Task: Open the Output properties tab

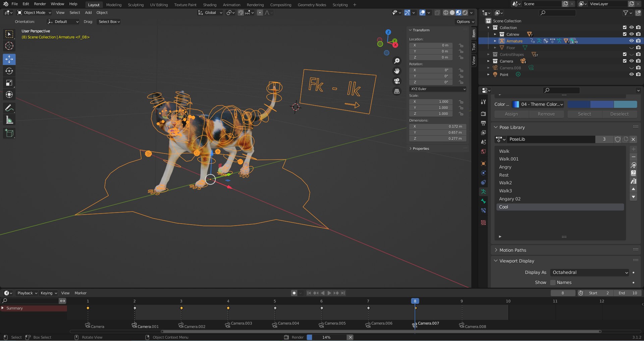Action: click(x=483, y=123)
